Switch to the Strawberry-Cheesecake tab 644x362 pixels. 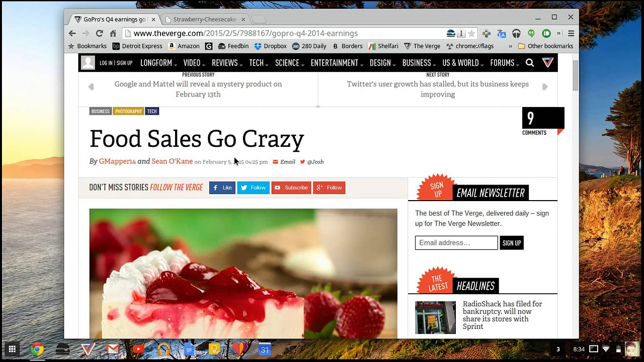click(204, 19)
